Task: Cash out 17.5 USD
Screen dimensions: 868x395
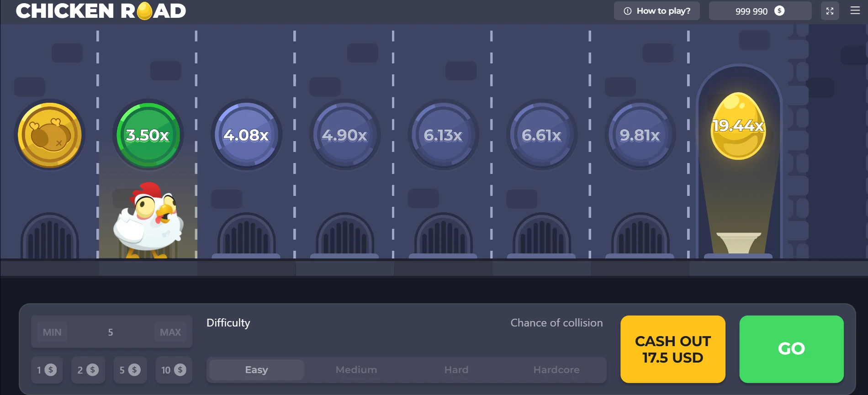Action: click(x=672, y=349)
